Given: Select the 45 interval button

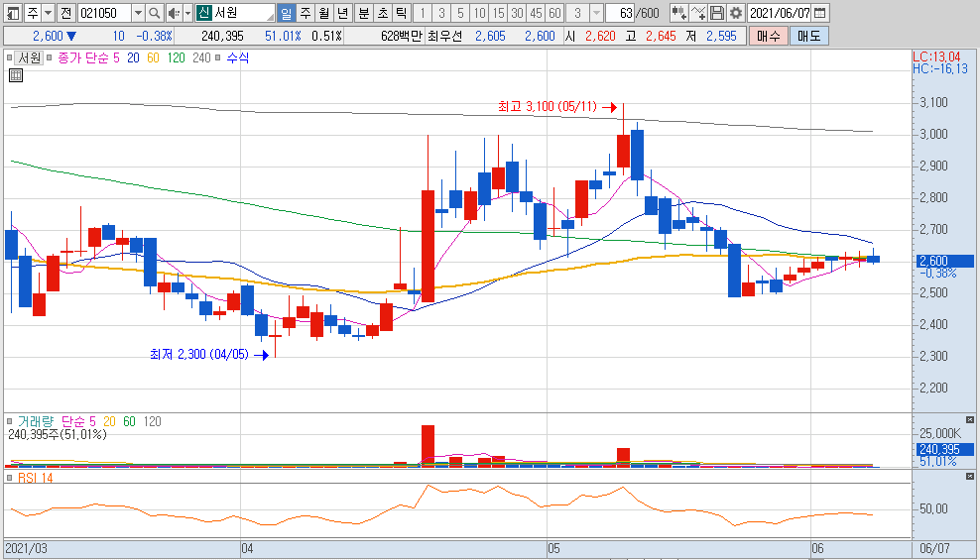Looking at the screenshot, I should coord(536,13).
